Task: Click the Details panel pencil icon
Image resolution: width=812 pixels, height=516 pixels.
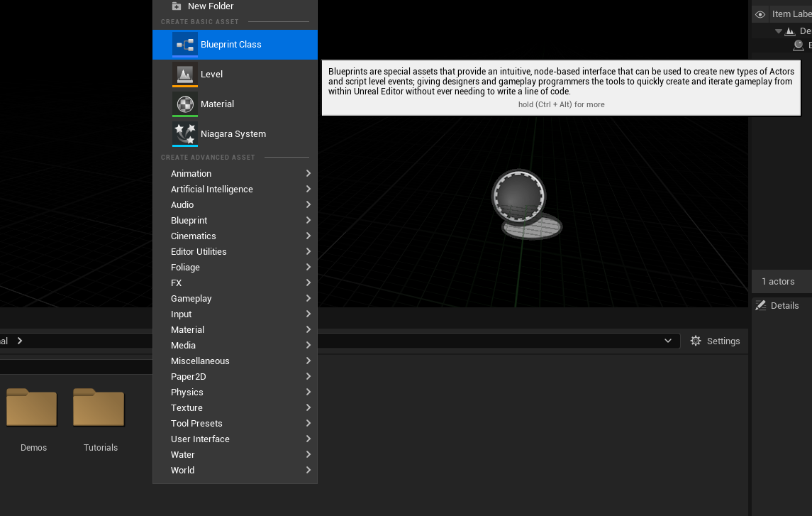Action: [761, 305]
